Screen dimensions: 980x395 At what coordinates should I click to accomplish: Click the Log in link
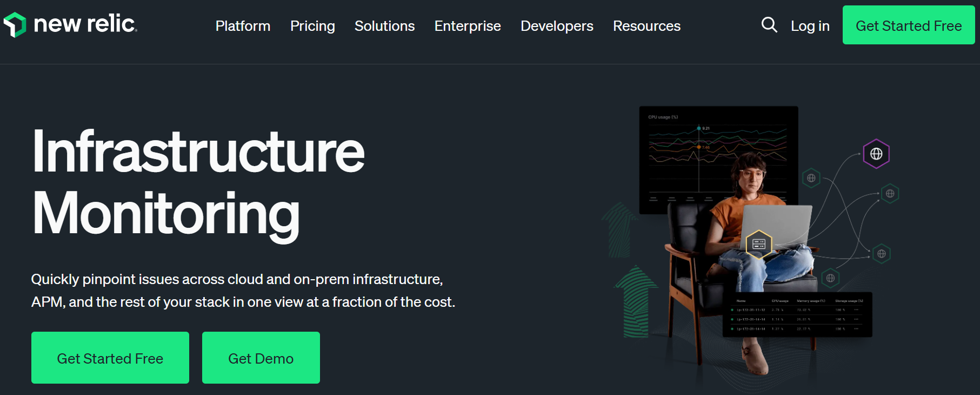tap(810, 25)
